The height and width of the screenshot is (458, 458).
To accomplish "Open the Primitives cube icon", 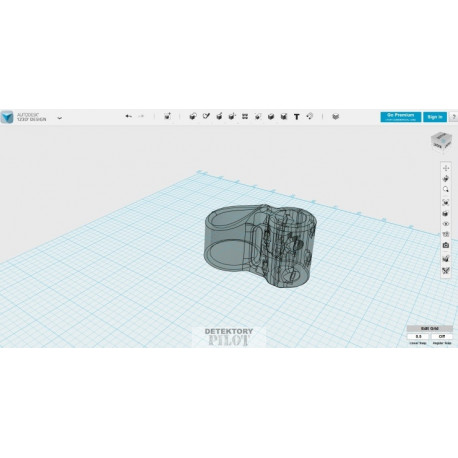I will [x=193, y=116].
